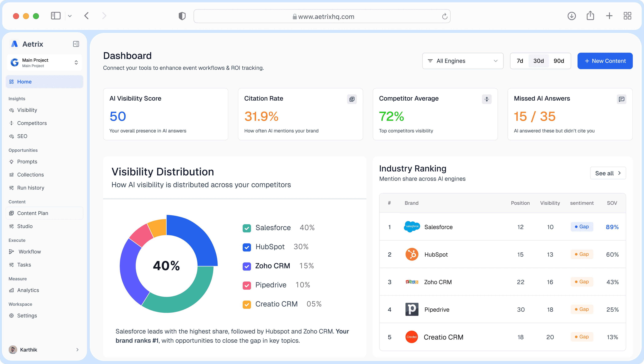Image resolution: width=644 pixels, height=364 pixels.
Task: Click the Analytics bar chart icon
Action: tap(12, 290)
